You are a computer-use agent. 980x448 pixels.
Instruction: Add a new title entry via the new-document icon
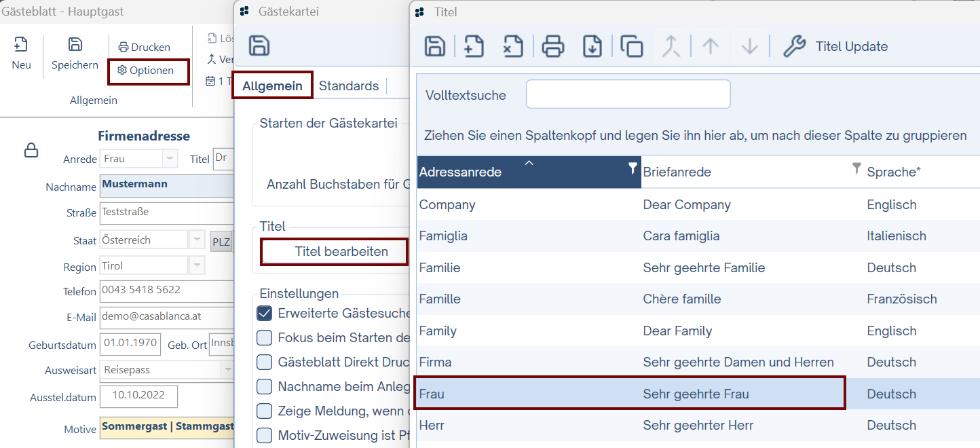(474, 47)
